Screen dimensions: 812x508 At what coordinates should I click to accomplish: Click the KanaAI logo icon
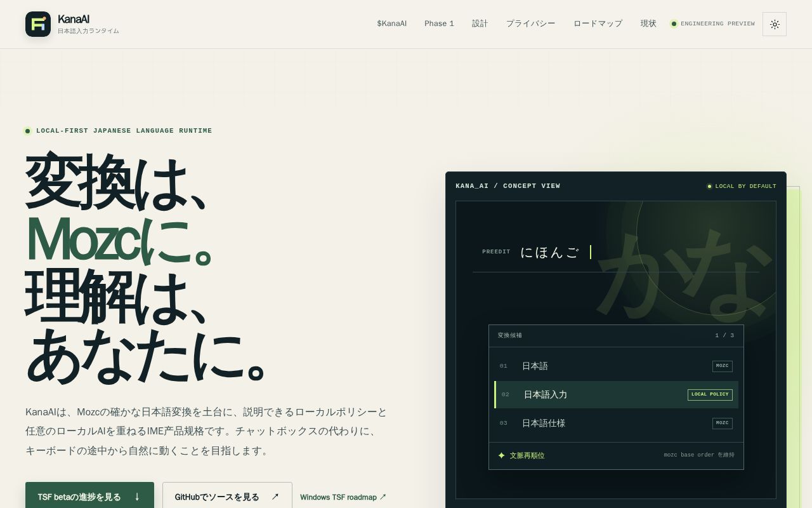[38, 24]
